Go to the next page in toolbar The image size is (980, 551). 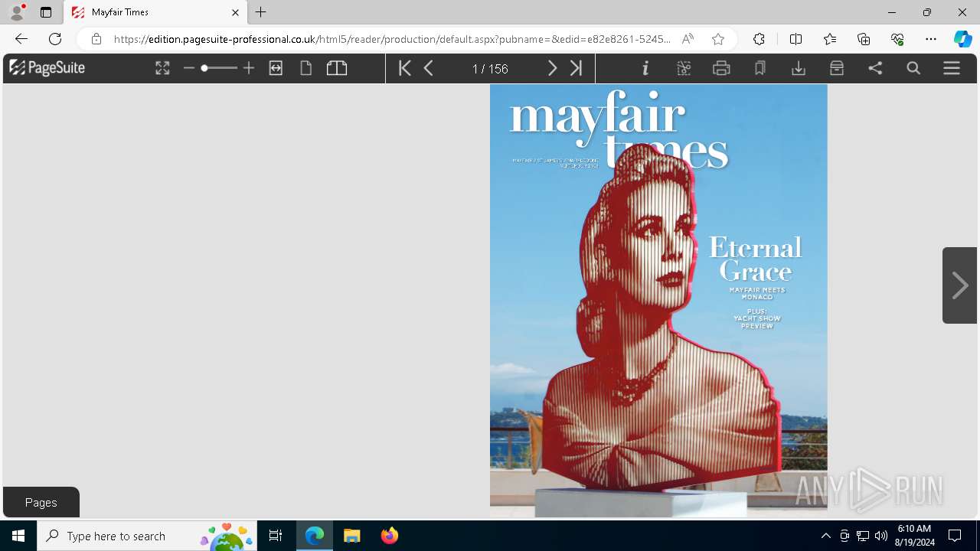(x=552, y=68)
